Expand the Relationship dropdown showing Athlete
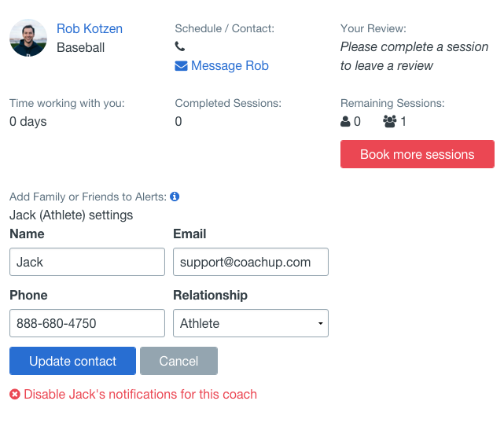The image size is (504, 423). pyautogui.click(x=251, y=323)
